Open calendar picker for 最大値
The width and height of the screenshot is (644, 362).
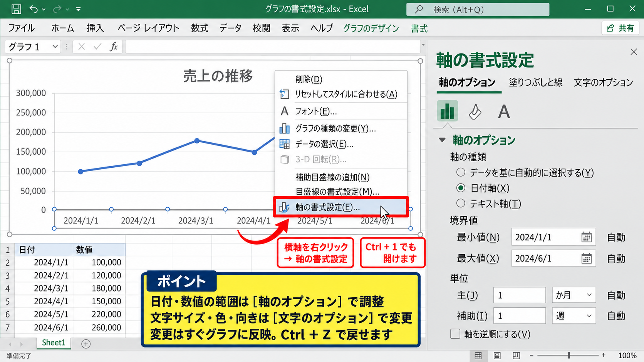coord(586,259)
